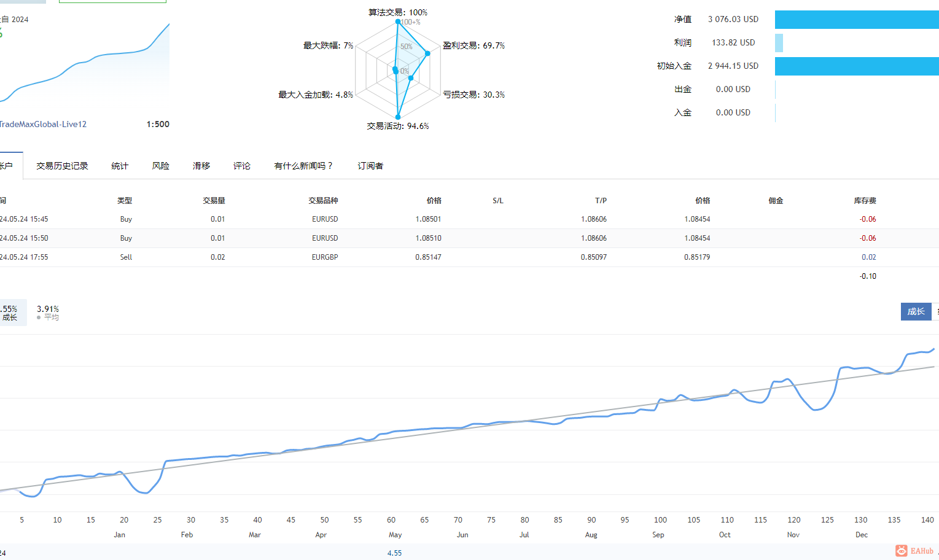
Task: Click the Jan month label on chart axis
Action: [x=119, y=535]
